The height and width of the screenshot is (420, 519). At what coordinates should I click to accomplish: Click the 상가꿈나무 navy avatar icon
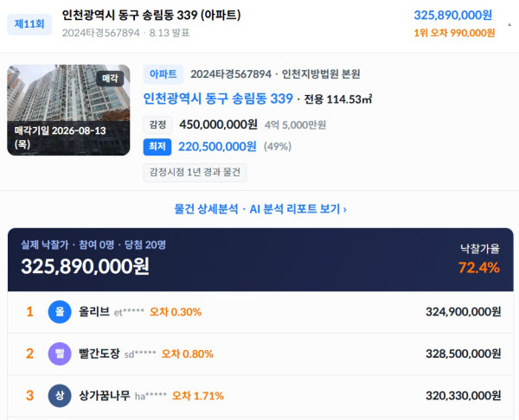click(60, 396)
